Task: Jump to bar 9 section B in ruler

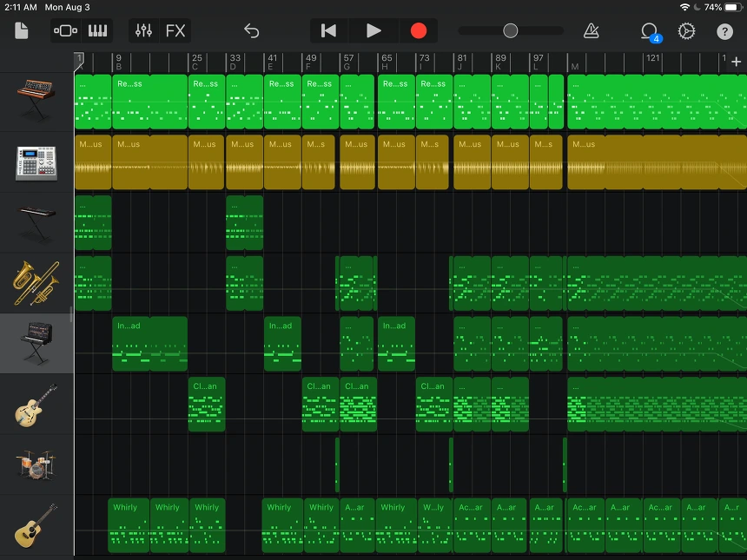Action: pos(119,62)
